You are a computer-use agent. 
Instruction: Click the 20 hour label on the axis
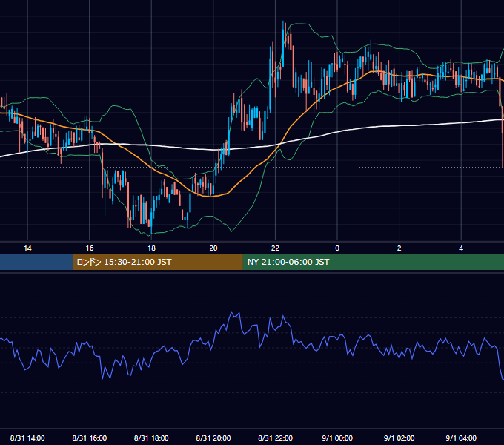pyautogui.click(x=213, y=248)
